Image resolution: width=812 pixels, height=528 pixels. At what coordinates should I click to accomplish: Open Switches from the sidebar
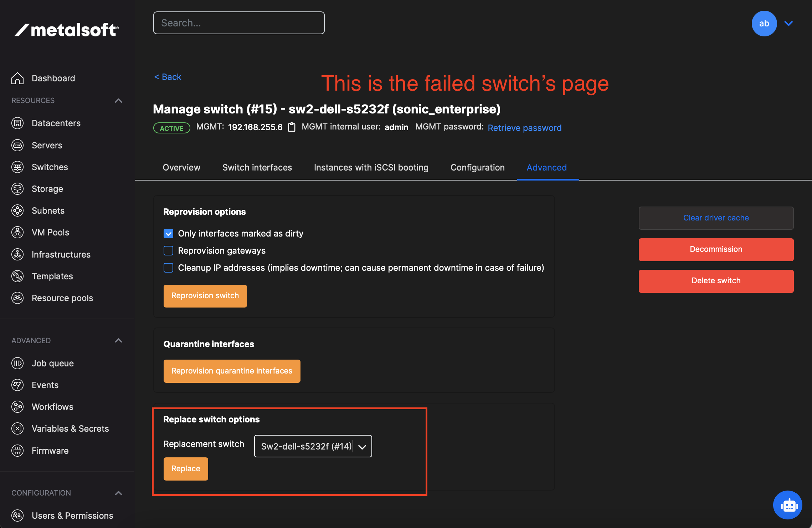click(x=50, y=167)
